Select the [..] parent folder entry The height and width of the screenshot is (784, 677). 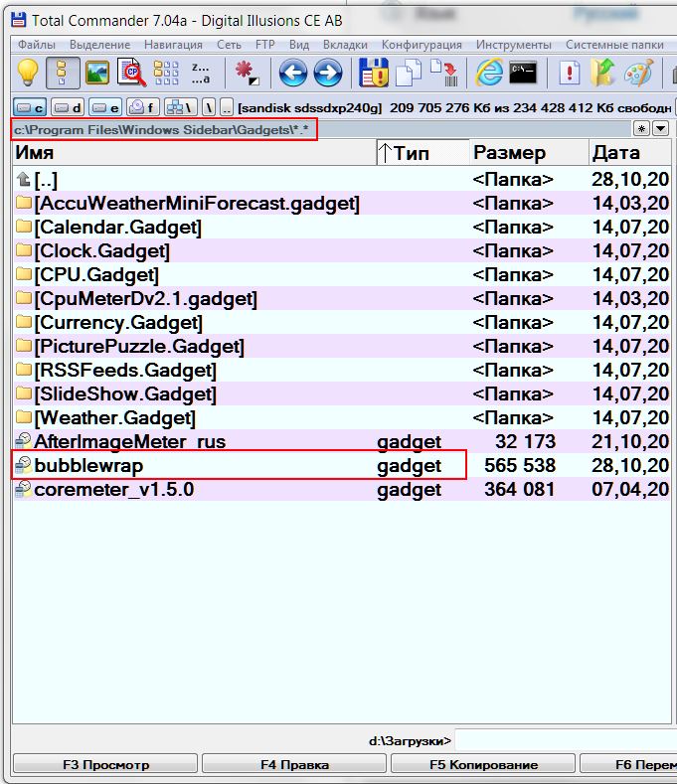[341, 179]
